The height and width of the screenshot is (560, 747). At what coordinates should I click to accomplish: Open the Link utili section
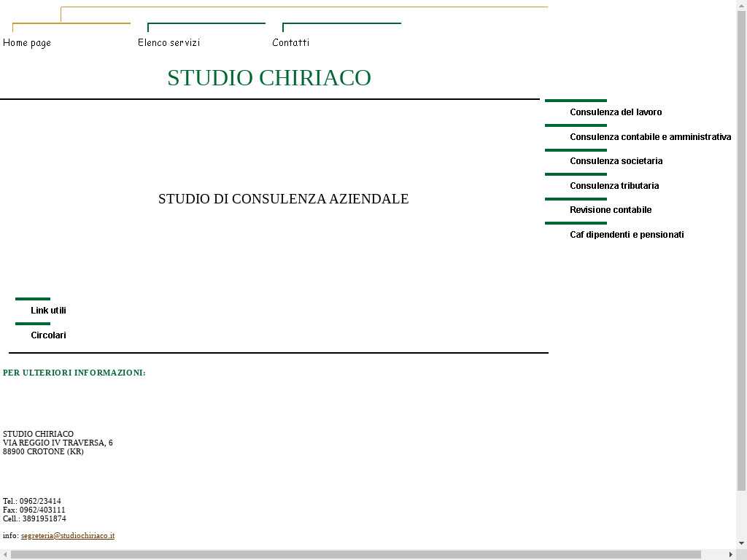tap(48, 311)
